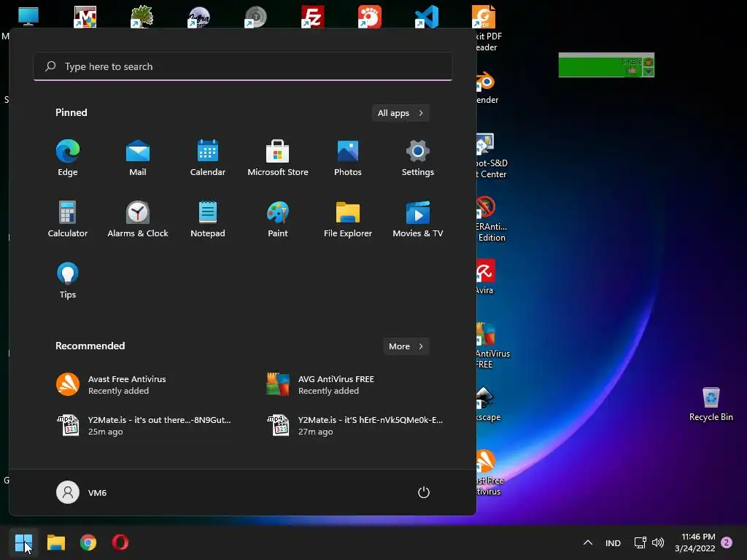Open the clock and date flyout
The height and width of the screenshot is (560, 747).
pyautogui.click(x=695, y=542)
